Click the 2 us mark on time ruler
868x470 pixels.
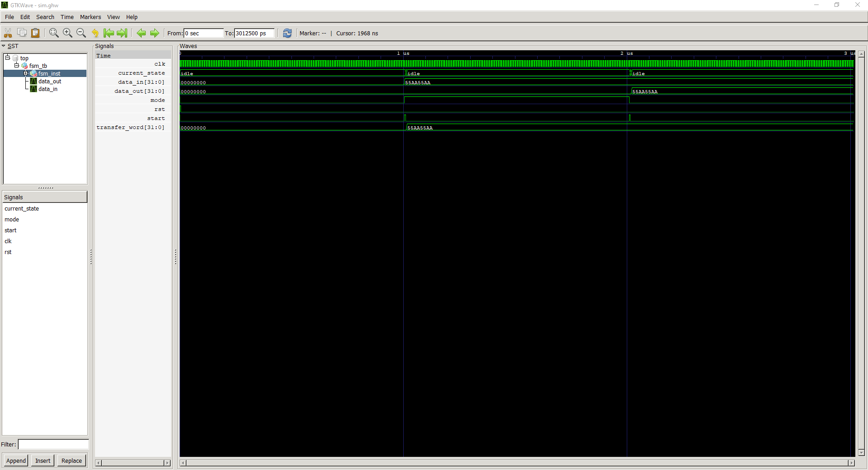tap(627, 53)
